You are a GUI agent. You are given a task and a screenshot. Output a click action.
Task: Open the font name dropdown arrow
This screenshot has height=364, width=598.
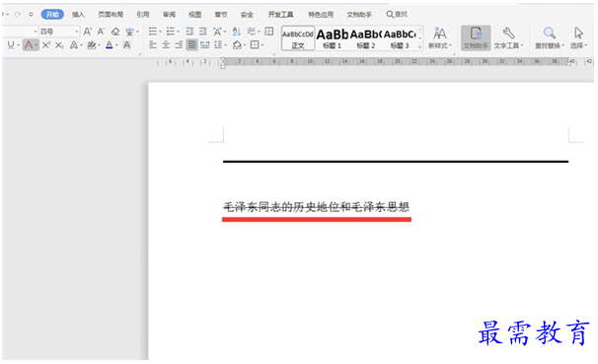36,32
